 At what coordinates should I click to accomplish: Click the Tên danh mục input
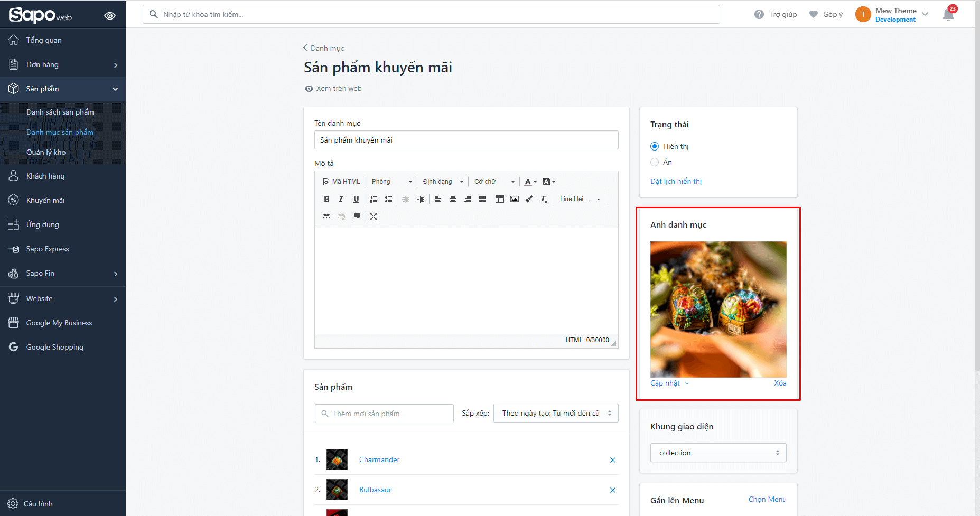466,140
